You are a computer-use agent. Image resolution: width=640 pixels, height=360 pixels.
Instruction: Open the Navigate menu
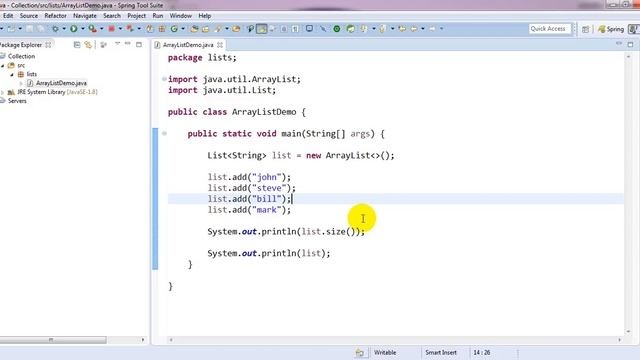click(85, 16)
